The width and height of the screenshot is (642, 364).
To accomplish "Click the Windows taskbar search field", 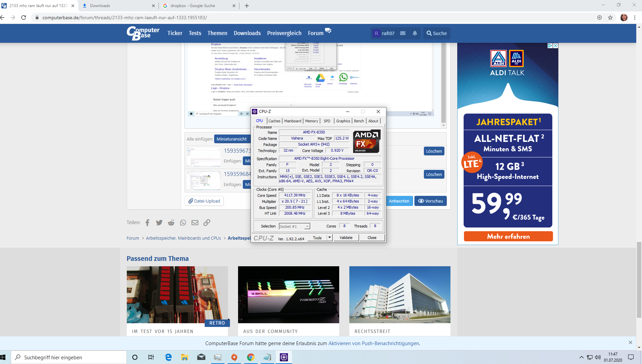I will (x=69, y=357).
